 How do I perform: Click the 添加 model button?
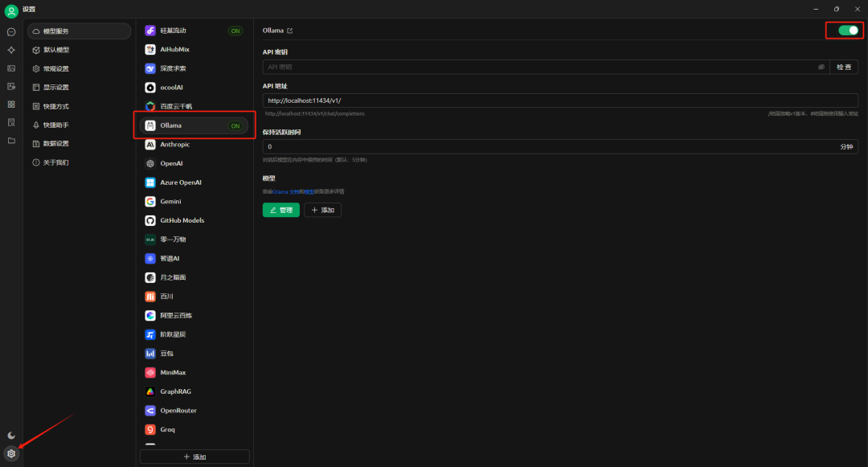(x=323, y=211)
